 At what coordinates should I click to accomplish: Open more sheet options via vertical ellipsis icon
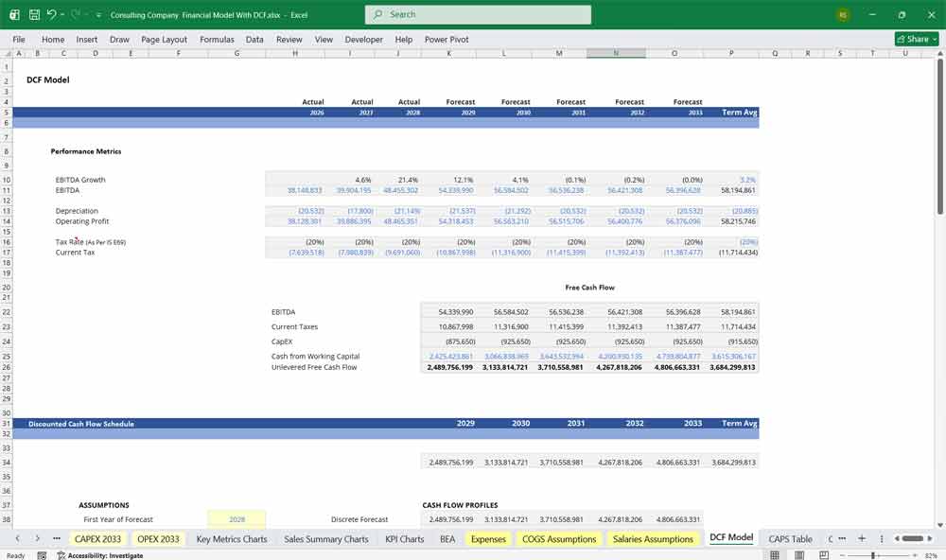[x=882, y=538]
